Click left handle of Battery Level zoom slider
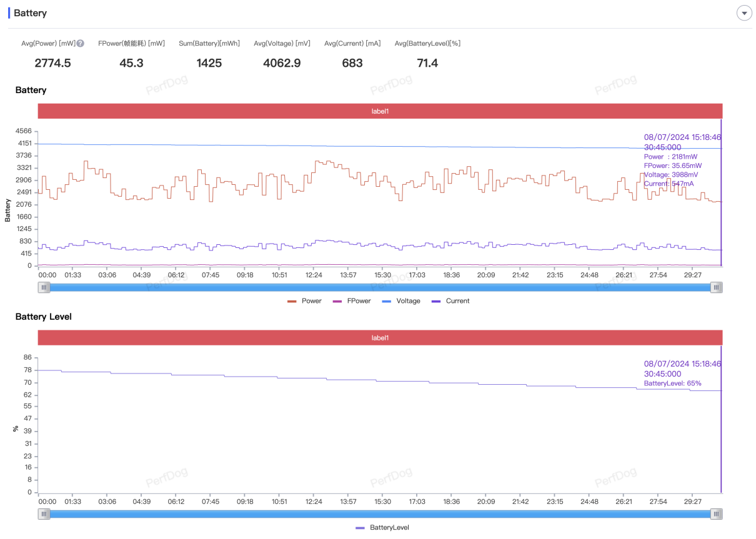The width and height of the screenshot is (756, 539). [44, 514]
